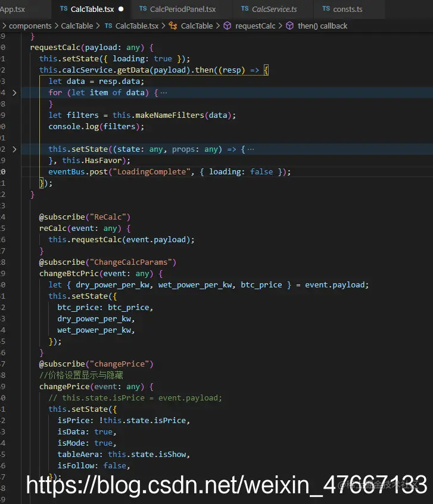The height and width of the screenshot is (504, 433).
Task: Select components in the breadcrumb
Action: [x=30, y=26]
